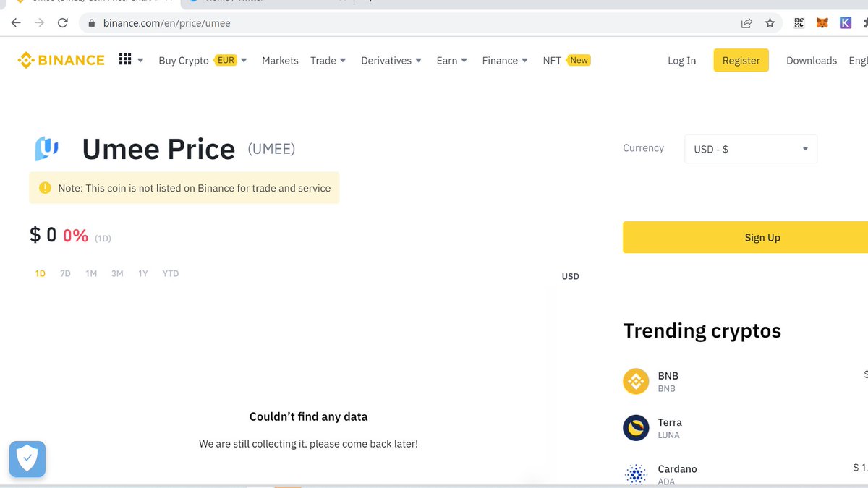Click the New badge beside NFT
Viewport: 868px width, 488px height.
click(x=579, y=60)
